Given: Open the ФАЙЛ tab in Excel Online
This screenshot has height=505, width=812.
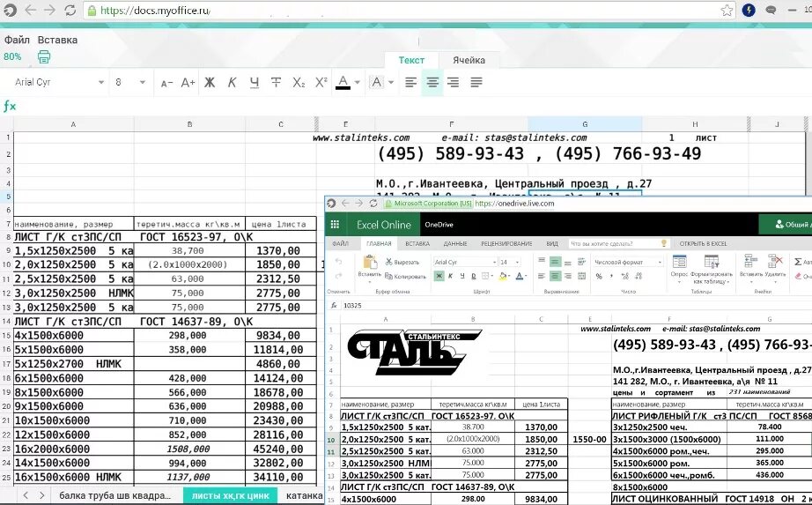Looking at the screenshot, I should (x=340, y=243).
